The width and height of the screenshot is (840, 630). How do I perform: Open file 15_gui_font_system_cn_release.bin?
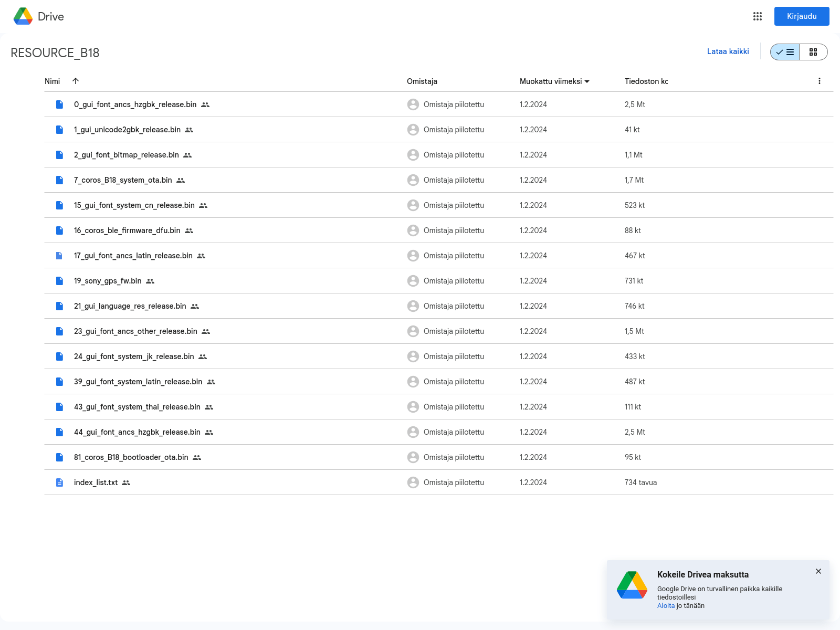[134, 205]
